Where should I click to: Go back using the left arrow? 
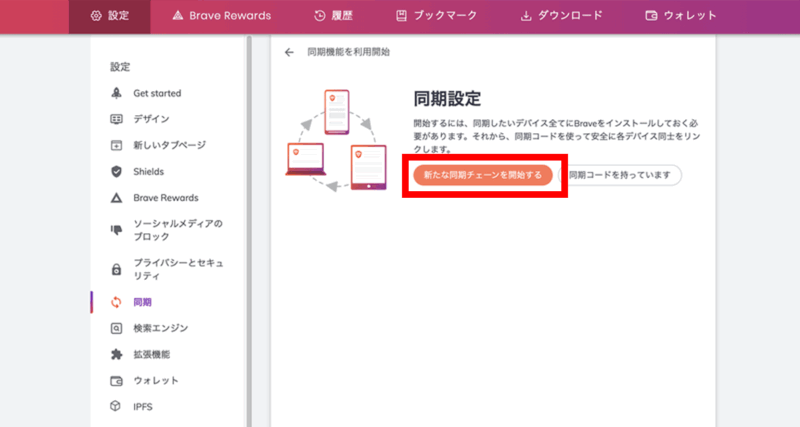(289, 52)
